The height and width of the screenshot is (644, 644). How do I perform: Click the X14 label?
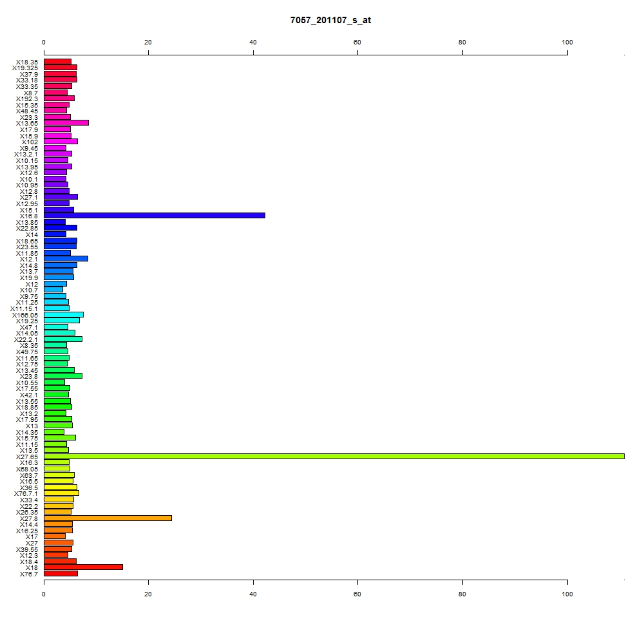tap(32, 235)
